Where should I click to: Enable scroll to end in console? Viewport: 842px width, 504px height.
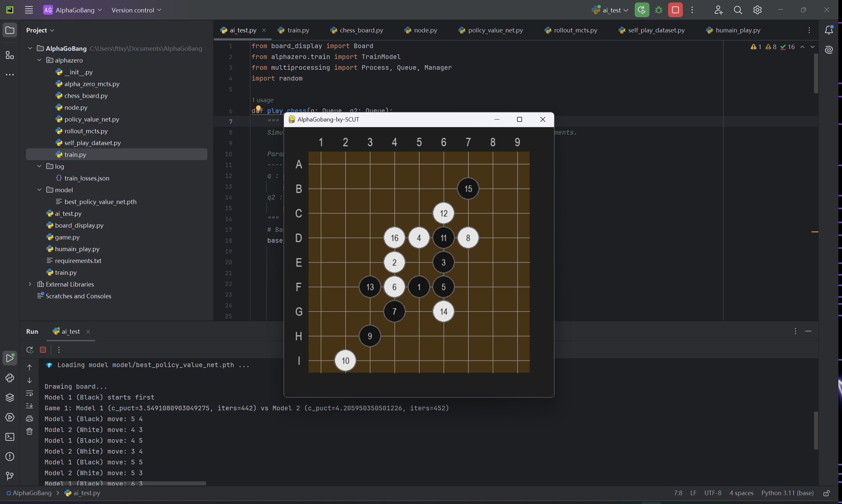(29, 405)
